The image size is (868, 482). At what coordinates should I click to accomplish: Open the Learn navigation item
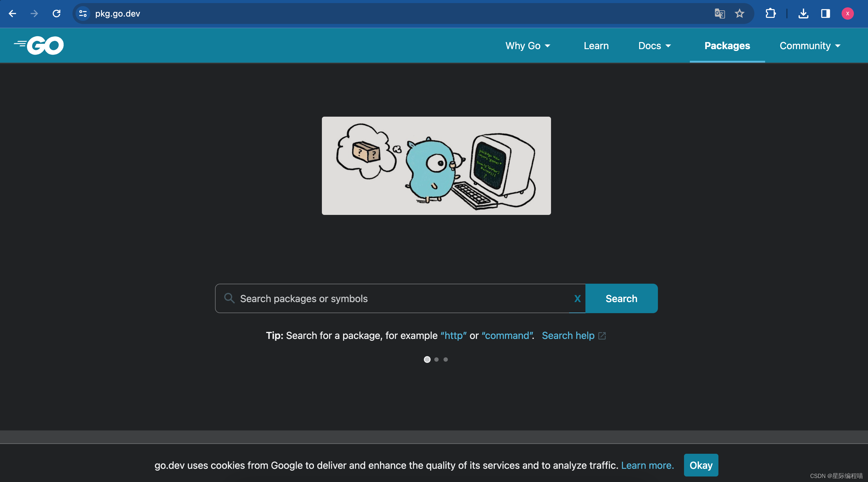pyautogui.click(x=596, y=45)
